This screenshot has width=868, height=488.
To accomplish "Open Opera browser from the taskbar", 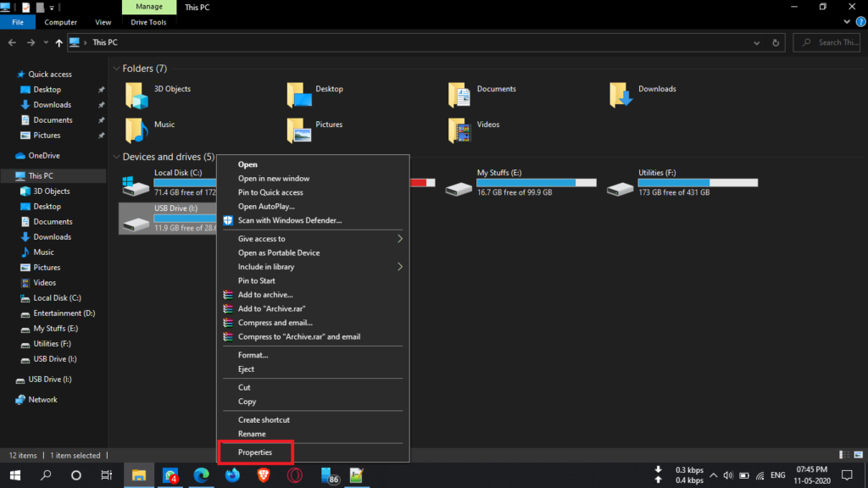I will click(x=294, y=475).
